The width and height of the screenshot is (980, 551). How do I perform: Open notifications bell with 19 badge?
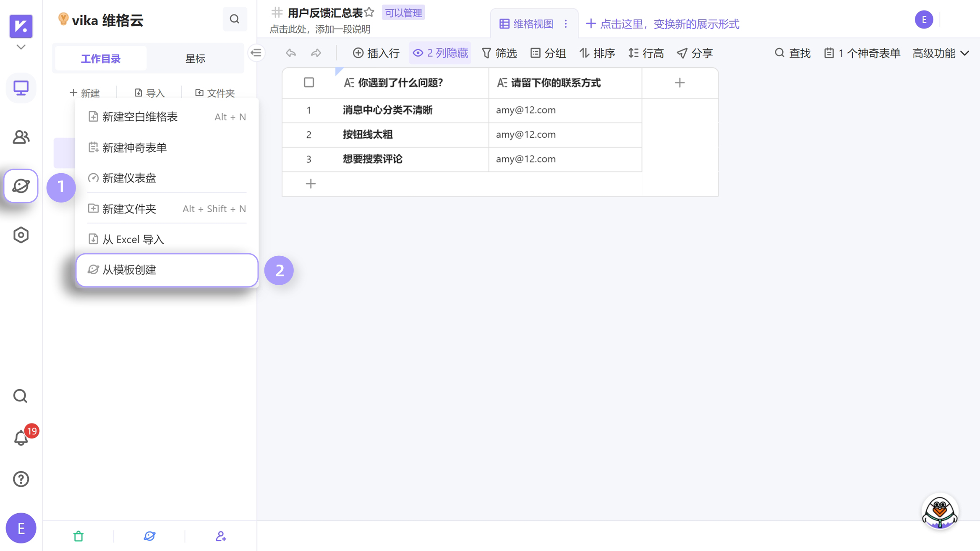21,437
